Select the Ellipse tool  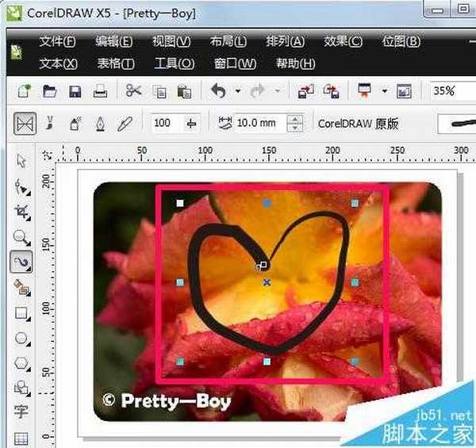coord(21,339)
